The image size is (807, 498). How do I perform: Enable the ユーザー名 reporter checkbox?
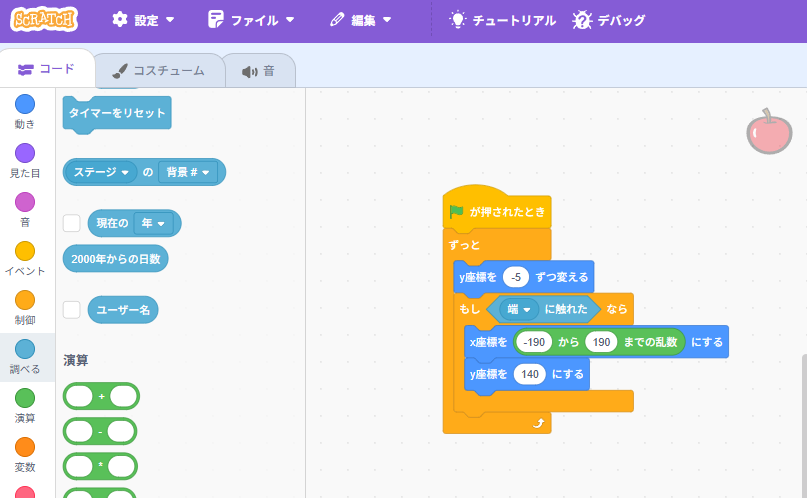pos(72,310)
